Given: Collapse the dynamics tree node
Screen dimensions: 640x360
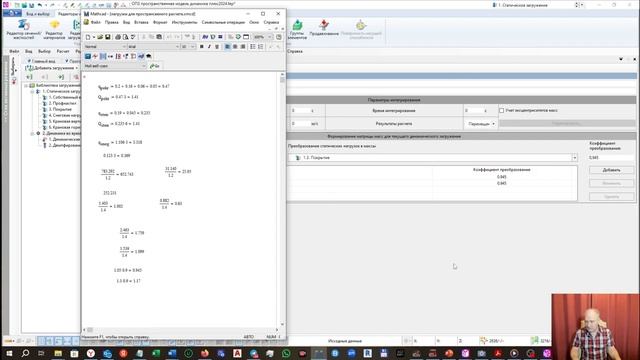Looking at the screenshot, I should tap(32, 133).
